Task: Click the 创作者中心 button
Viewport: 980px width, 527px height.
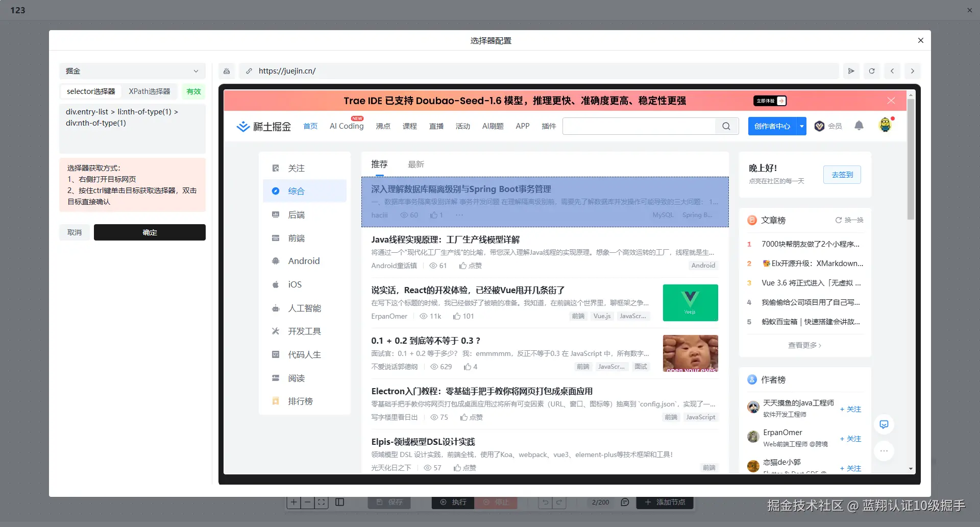Action: click(x=772, y=126)
